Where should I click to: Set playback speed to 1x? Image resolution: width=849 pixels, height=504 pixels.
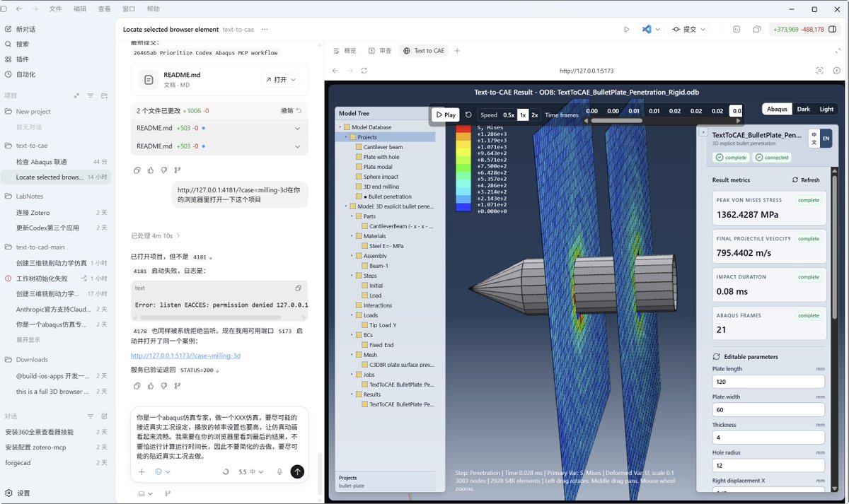523,115
